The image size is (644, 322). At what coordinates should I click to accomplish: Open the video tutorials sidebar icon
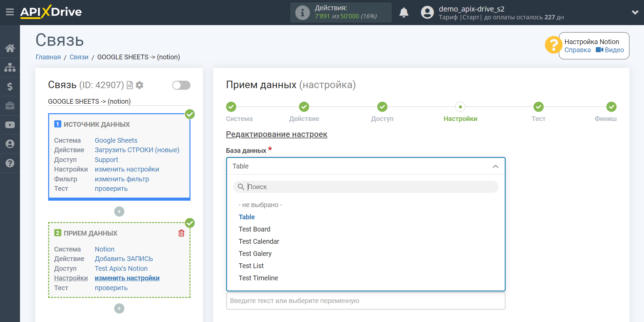point(10,125)
